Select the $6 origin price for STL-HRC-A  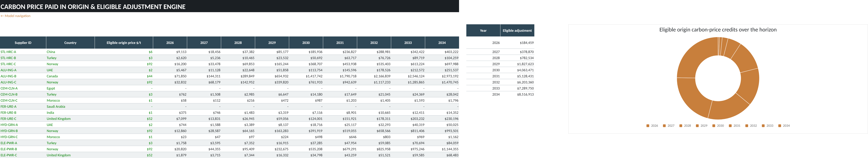coord(124,52)
